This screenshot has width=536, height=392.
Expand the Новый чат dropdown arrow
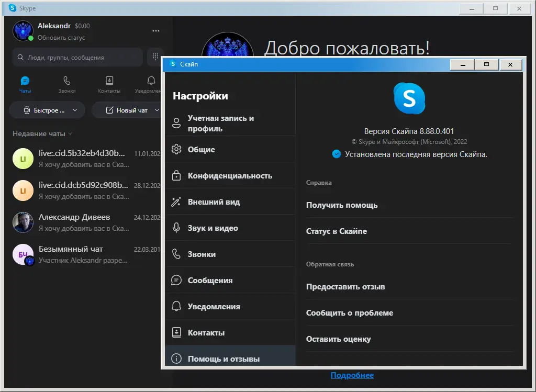click(x=156, y=110)
